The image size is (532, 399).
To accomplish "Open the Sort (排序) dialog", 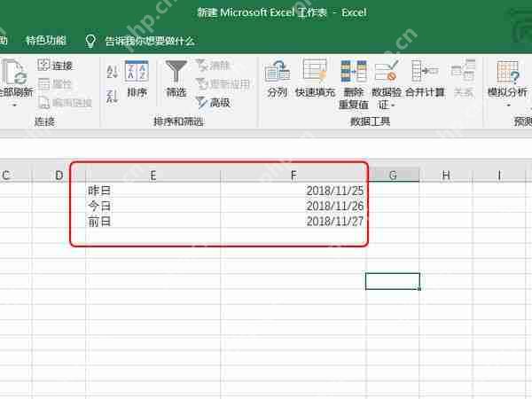I will point(137,79).
